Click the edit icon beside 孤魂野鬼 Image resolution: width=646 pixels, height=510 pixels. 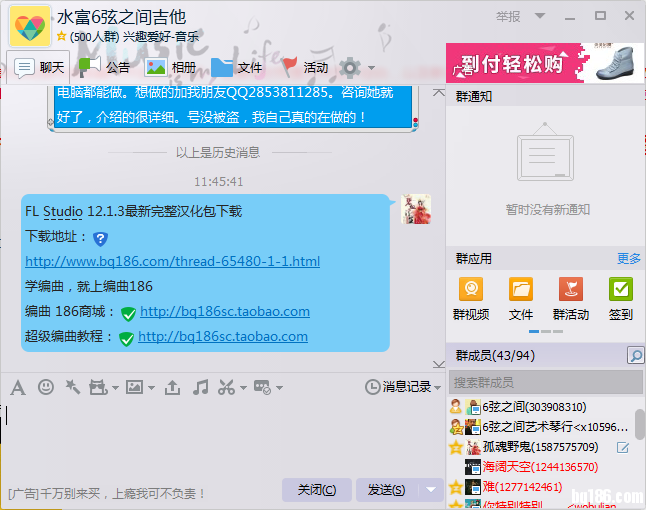pos(623,447)
